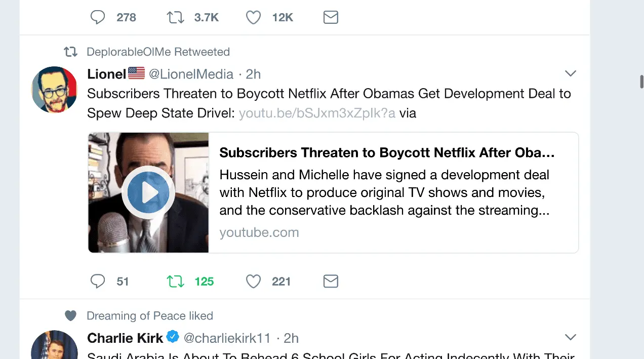644x359 pixels.
Task: Reply to the top tweet with 278 replies
Action: [x=98, y=18]
